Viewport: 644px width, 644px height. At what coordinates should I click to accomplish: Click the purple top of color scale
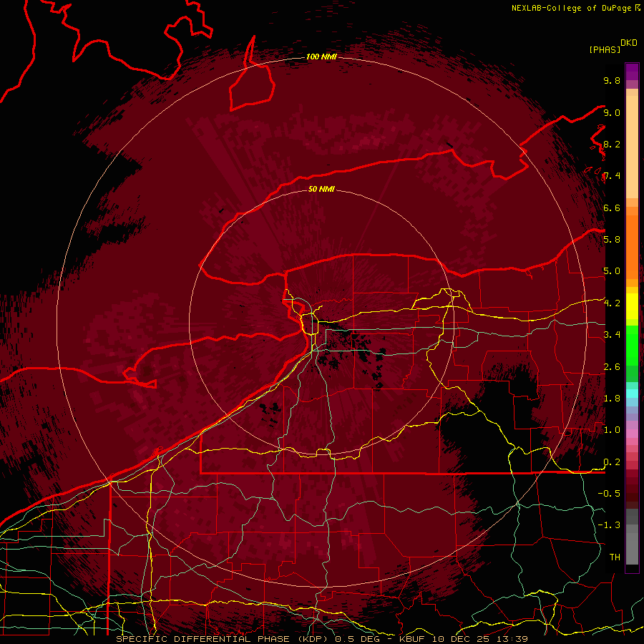632,72
